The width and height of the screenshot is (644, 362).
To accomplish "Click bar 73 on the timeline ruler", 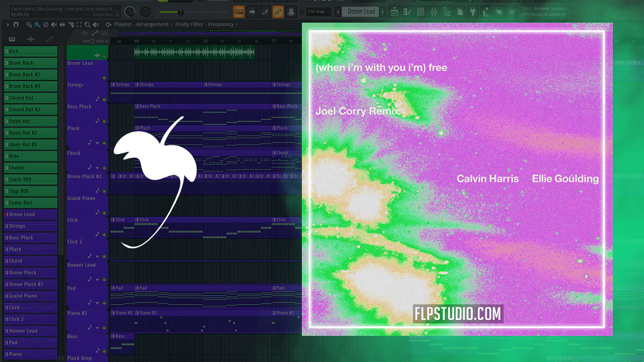I will click(x=205, y=41).
